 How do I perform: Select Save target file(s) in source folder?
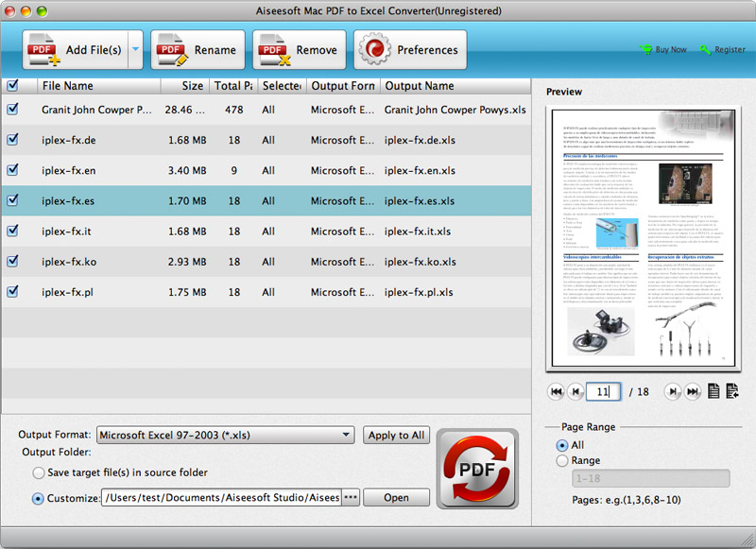pos(39,472)
